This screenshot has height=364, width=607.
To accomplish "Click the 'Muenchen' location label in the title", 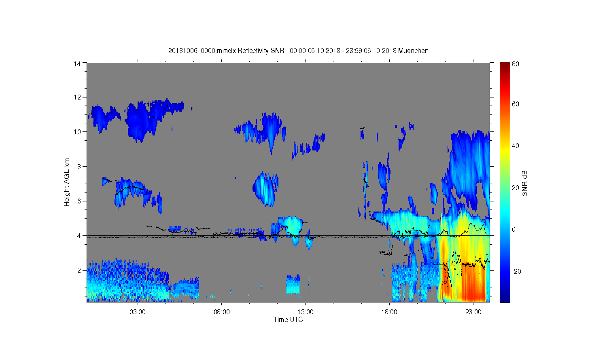I will coord(413,51).
